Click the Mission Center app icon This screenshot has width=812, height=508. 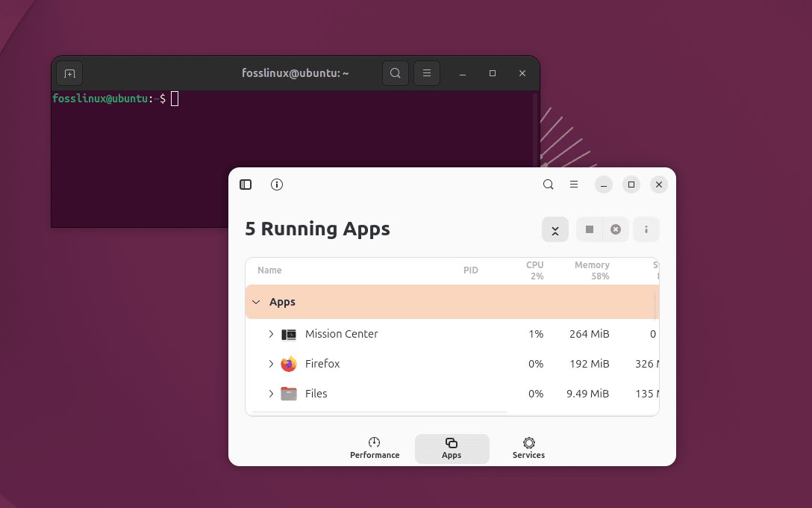pyautogui.click(x=288, y=335)
